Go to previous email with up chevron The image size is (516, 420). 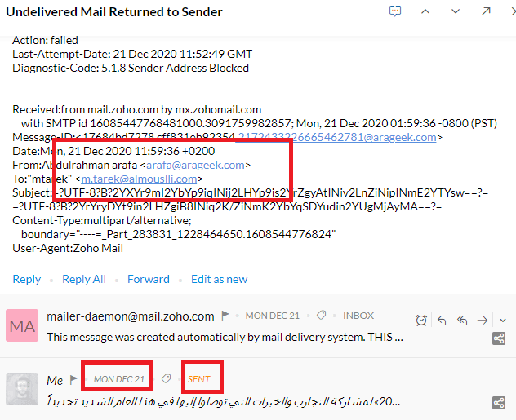425,11
